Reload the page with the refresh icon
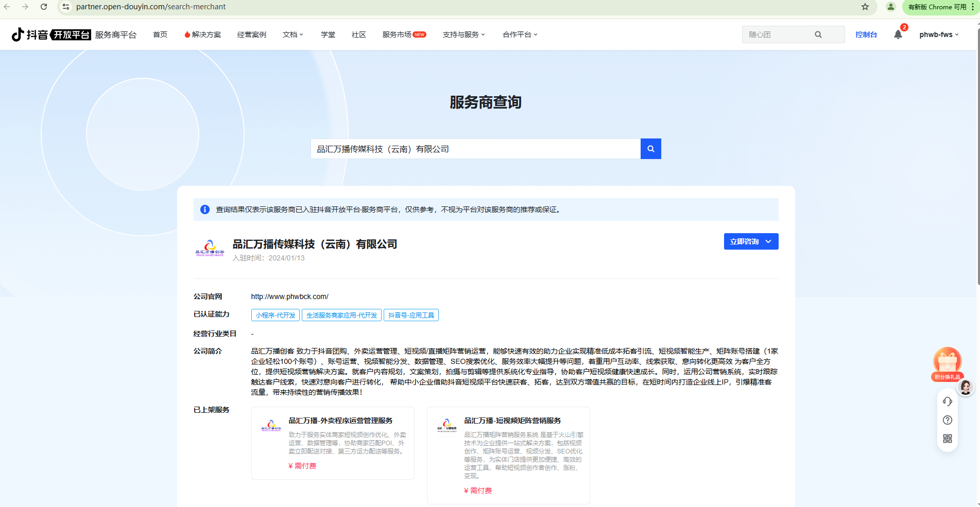 click(44, 7)
